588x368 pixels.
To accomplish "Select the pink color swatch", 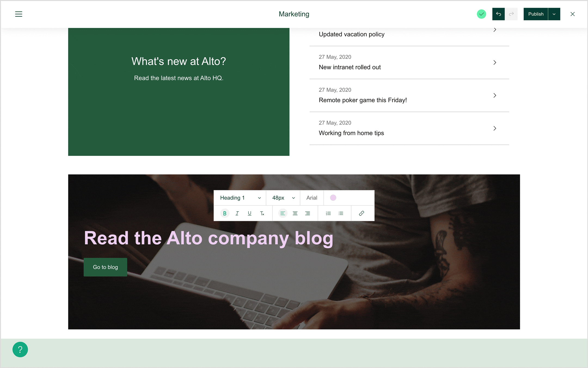I will coord(333,198).
